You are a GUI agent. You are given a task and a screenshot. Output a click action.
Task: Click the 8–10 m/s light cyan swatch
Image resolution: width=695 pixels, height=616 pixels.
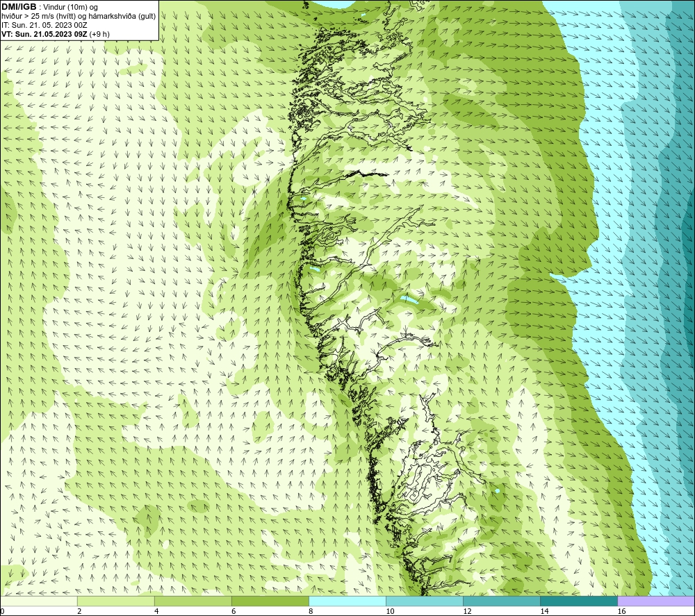click(347, 601)
